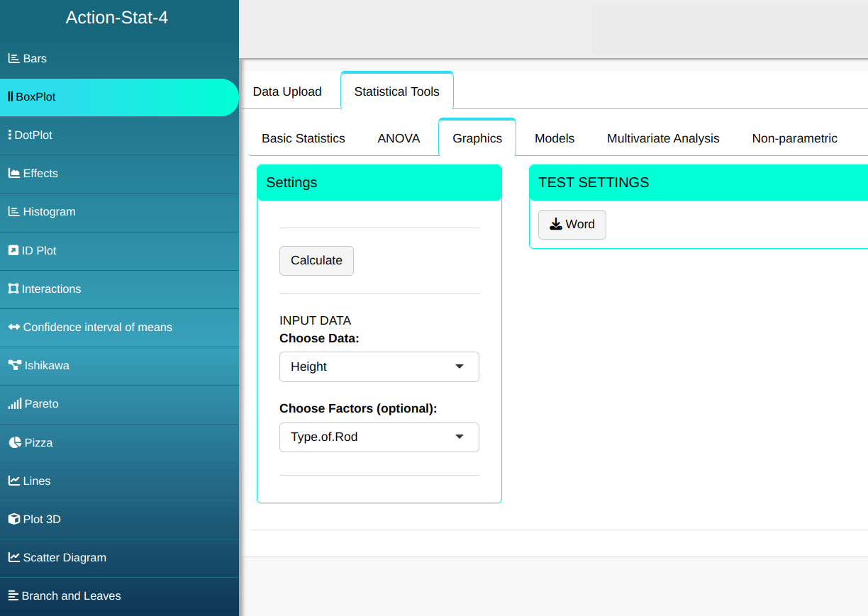The width and height of the screenshot is (868, 616).
Task: Click the Histogram icon in sidebar
Action: [x=13, y=212]
